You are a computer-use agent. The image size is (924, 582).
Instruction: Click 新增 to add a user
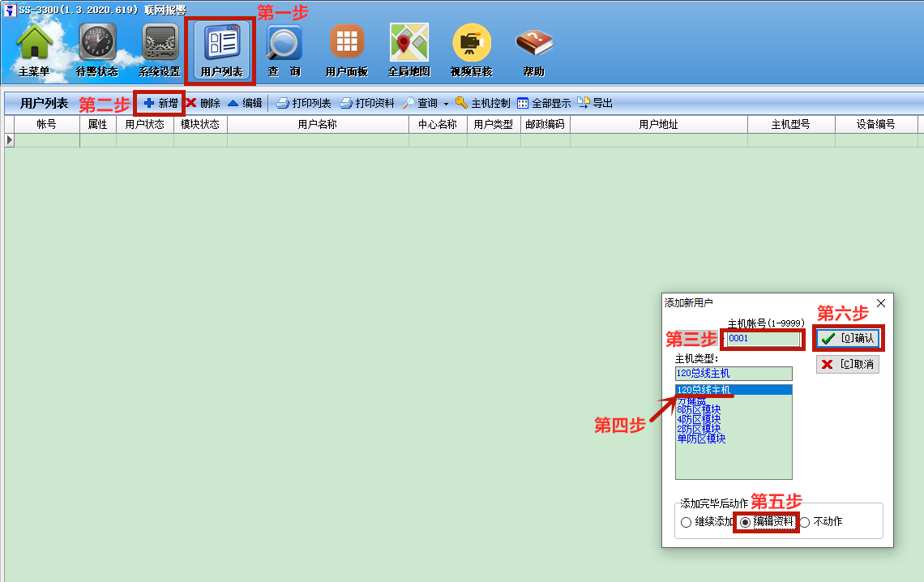160,103
